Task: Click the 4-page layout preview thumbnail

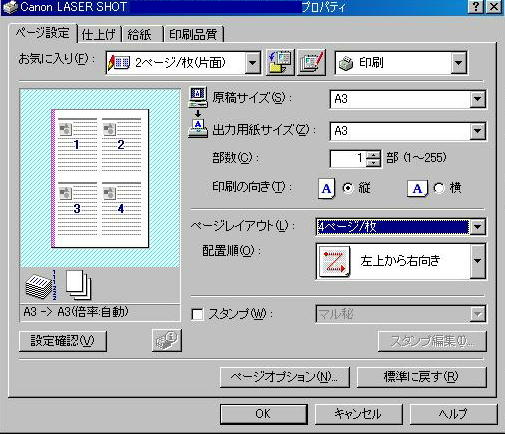Action: click(x=100, y=179)
